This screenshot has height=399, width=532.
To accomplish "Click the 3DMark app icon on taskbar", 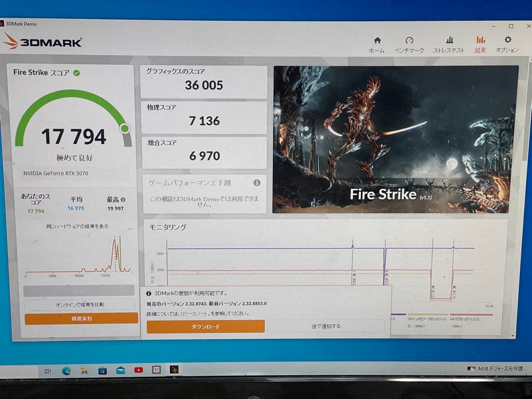I will 174,369.
